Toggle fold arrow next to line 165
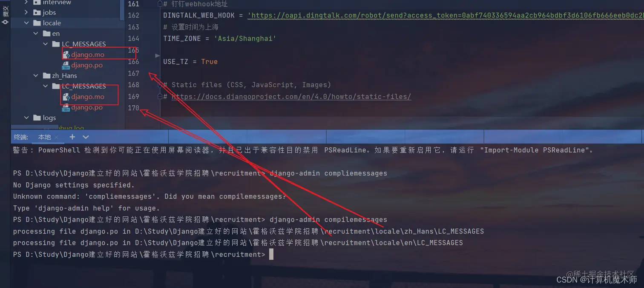This screenshot has width=644, height=288. click(x=158, y=55)
